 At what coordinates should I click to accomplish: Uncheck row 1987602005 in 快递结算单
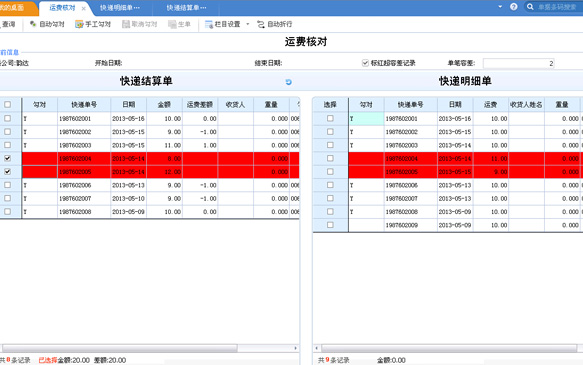click(x=7, y=172)
